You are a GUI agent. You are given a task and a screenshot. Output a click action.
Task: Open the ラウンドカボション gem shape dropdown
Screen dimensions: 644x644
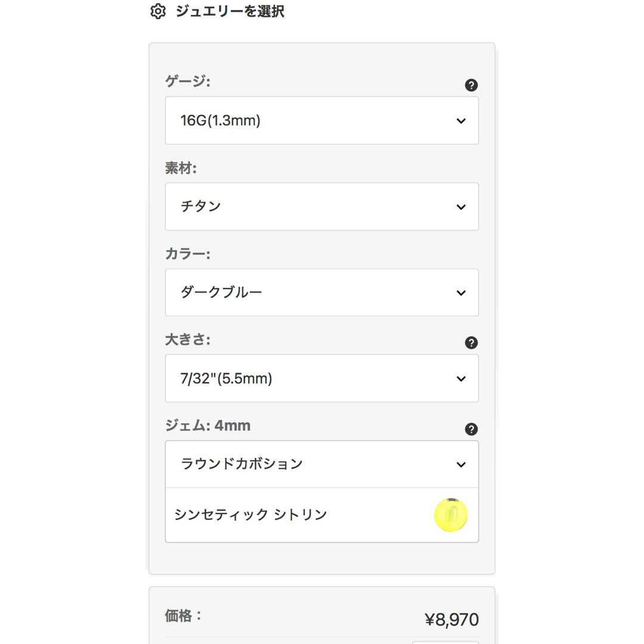(x=321, y=464)
